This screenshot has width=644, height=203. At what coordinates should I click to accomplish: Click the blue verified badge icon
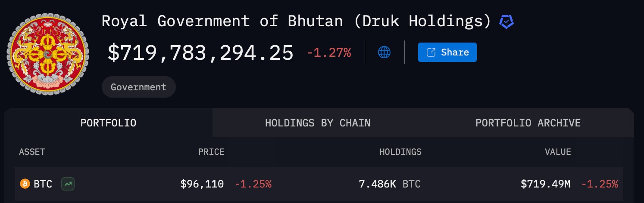506,22
